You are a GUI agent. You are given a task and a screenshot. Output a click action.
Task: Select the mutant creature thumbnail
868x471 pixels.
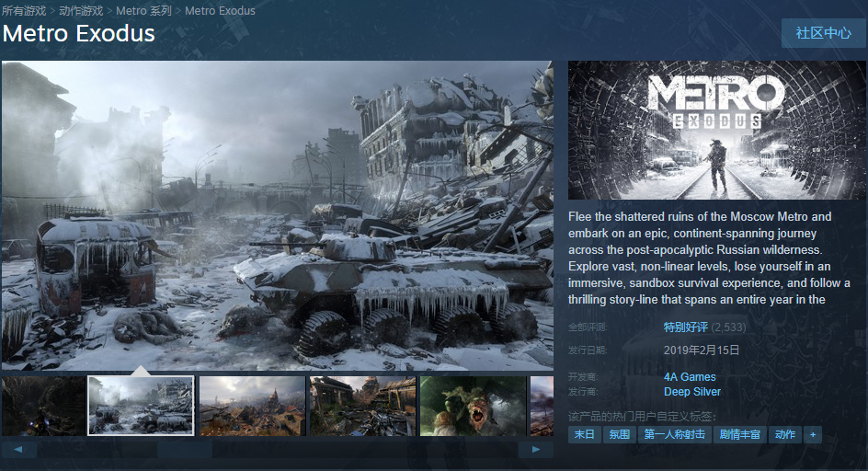coord(474,407)
